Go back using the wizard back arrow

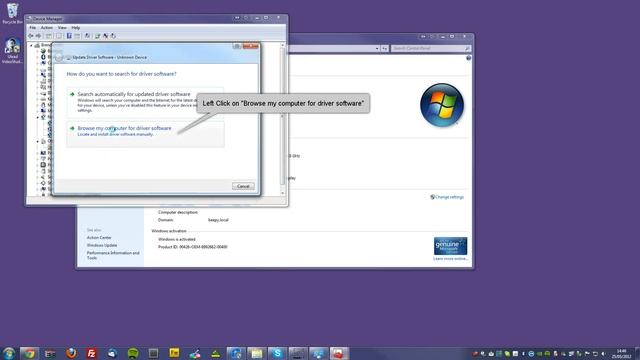click(x=59, y=56)
